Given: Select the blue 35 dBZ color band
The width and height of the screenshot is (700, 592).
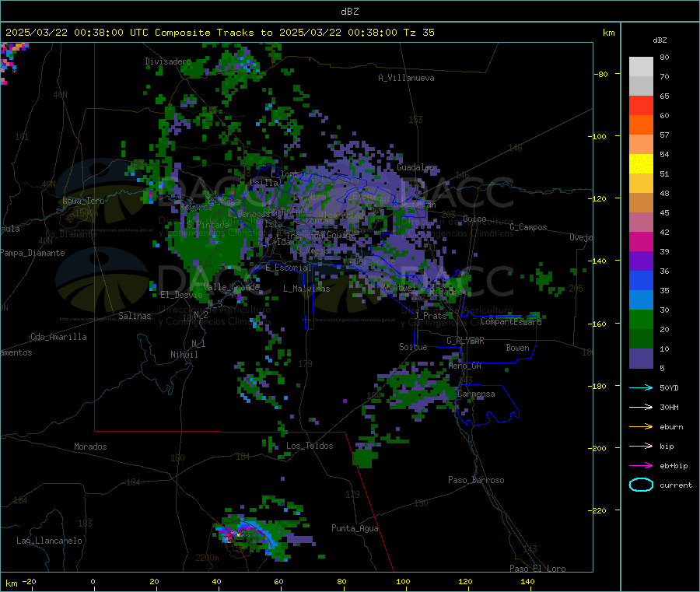Looking at the screenshot, I should tap(641, 280).
